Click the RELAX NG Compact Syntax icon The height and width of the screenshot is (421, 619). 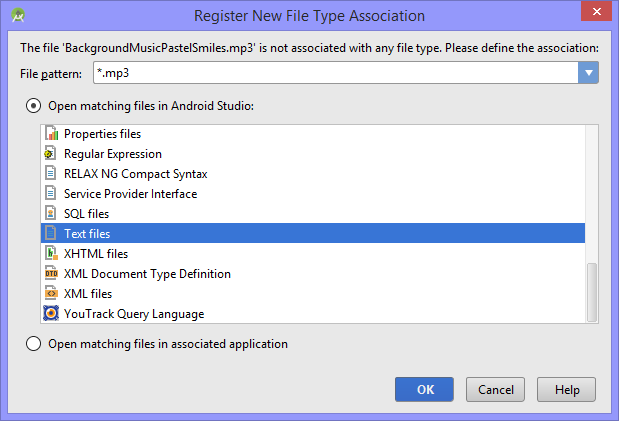click(50, 173)
